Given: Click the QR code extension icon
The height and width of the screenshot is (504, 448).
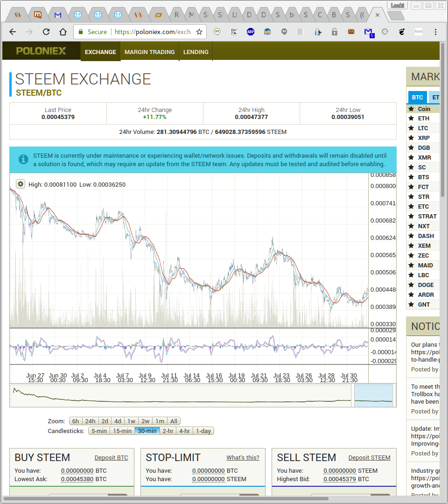Looking at the screenshot, I should [234, 32].
